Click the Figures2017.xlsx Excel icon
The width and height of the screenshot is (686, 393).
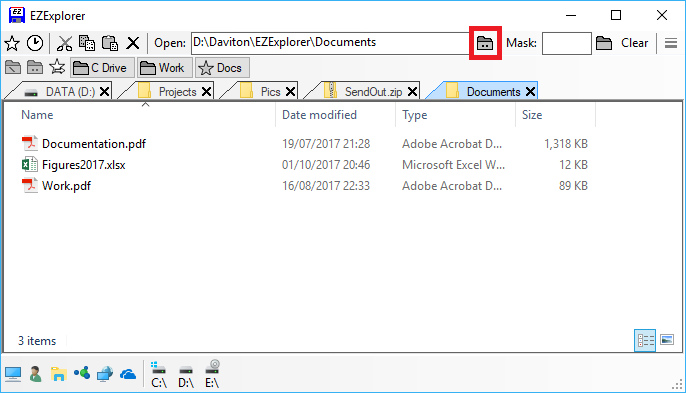(30, 165)
